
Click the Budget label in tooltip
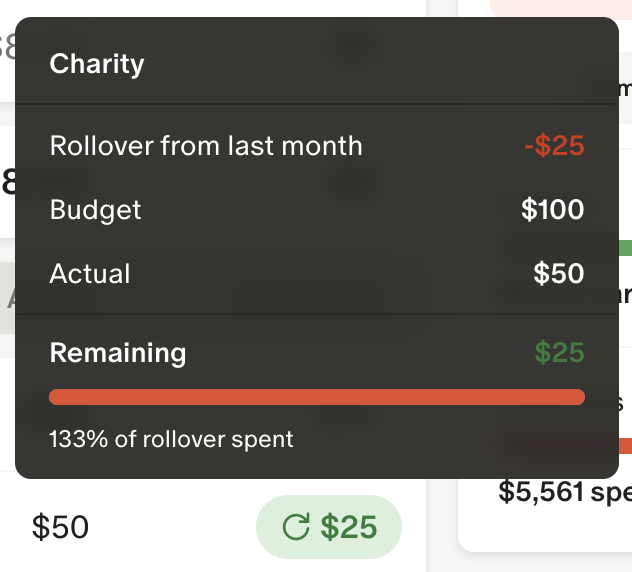click(96, 210)
